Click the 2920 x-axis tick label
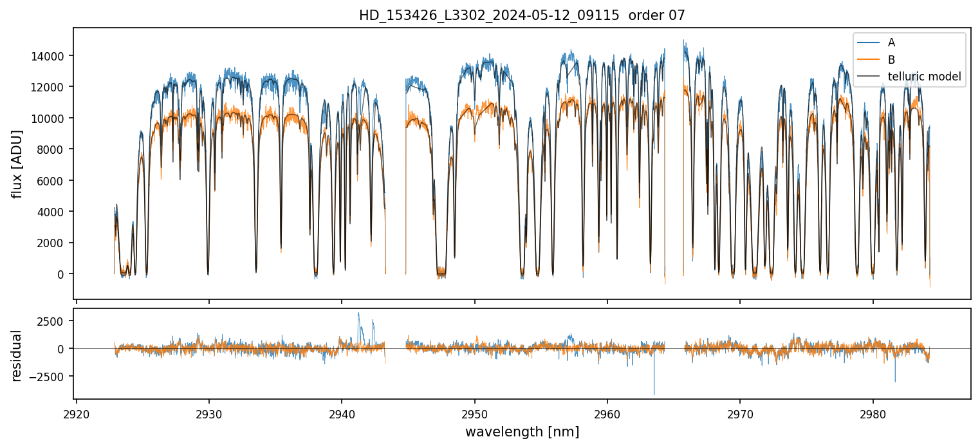Viewport: 980px width, 448px height. [77, 412]
